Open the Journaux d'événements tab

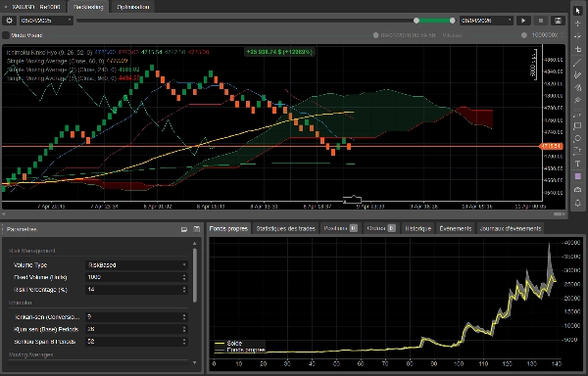pos(511,228)
